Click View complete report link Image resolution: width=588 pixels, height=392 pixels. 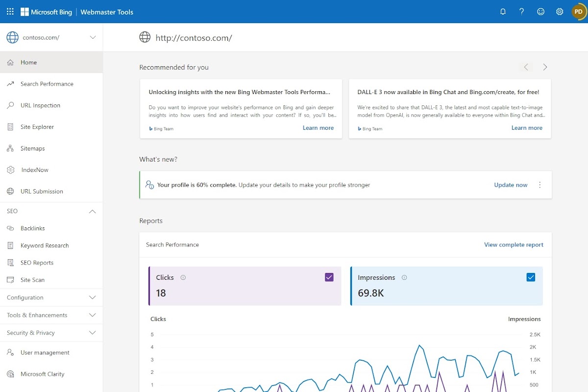click(514, 245)
